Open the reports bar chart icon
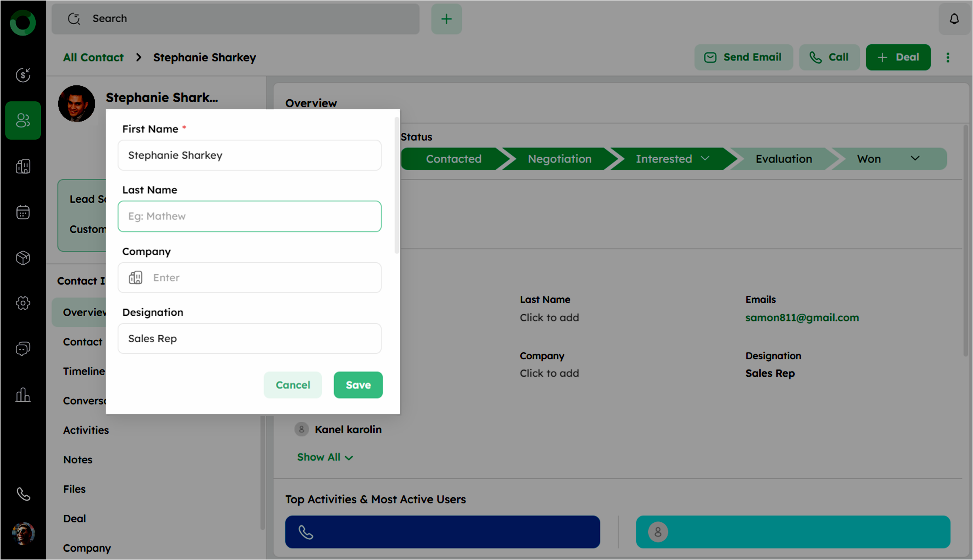This screenshot has height=560, width=973. pyautogui.click(x=23, y=395)
